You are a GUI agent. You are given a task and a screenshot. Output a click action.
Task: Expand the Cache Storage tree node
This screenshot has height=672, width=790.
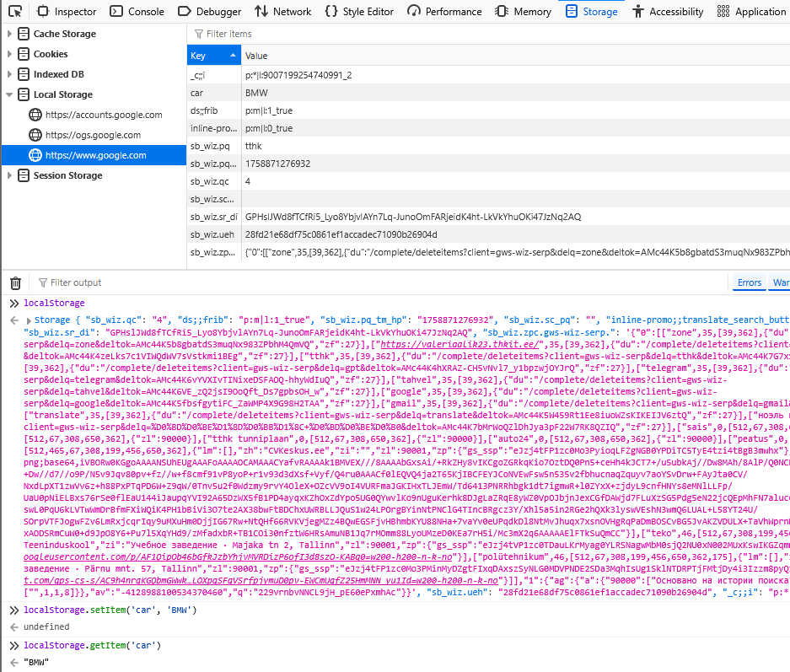10,34
